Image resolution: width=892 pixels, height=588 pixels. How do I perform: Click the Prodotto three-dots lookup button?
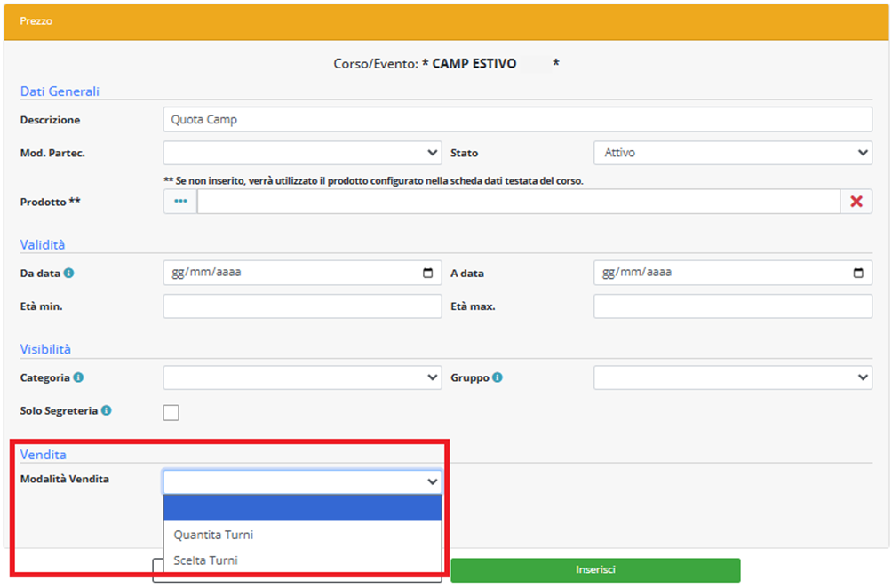point(180,202)
